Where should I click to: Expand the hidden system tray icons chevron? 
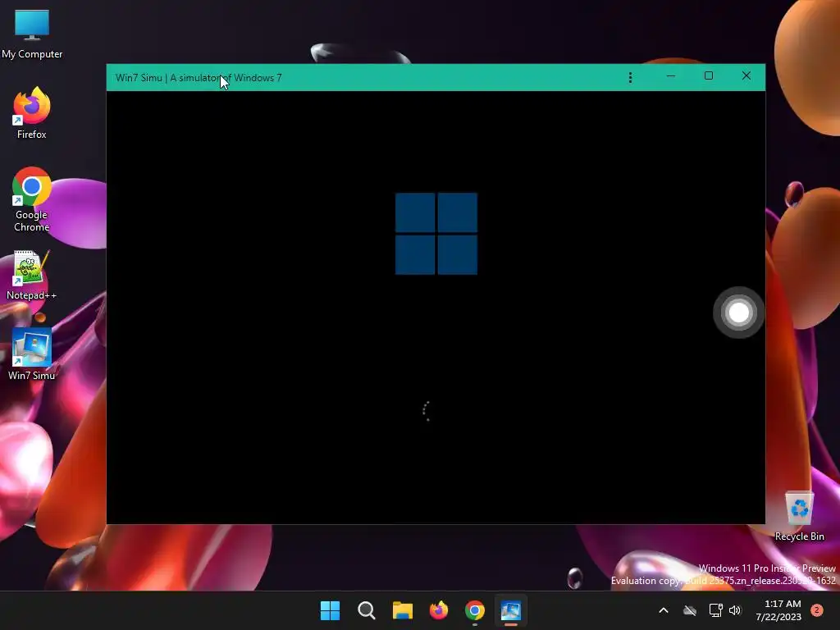pyautogui.click(x=663, y=610)
